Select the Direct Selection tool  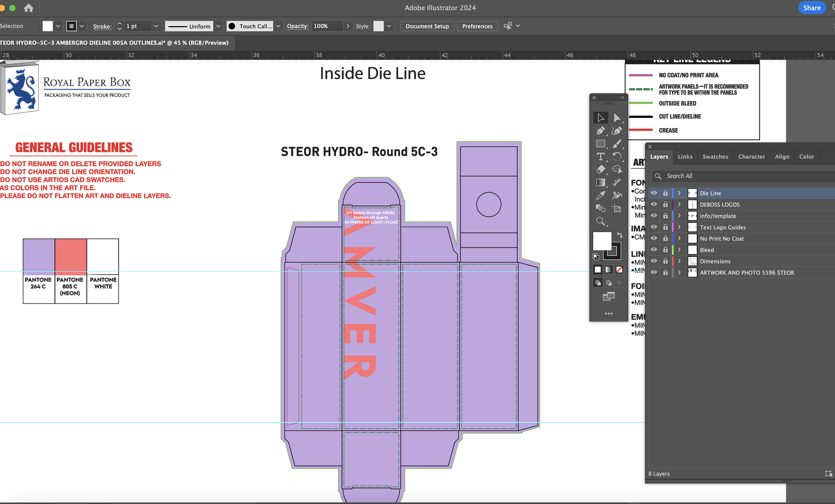617,118
